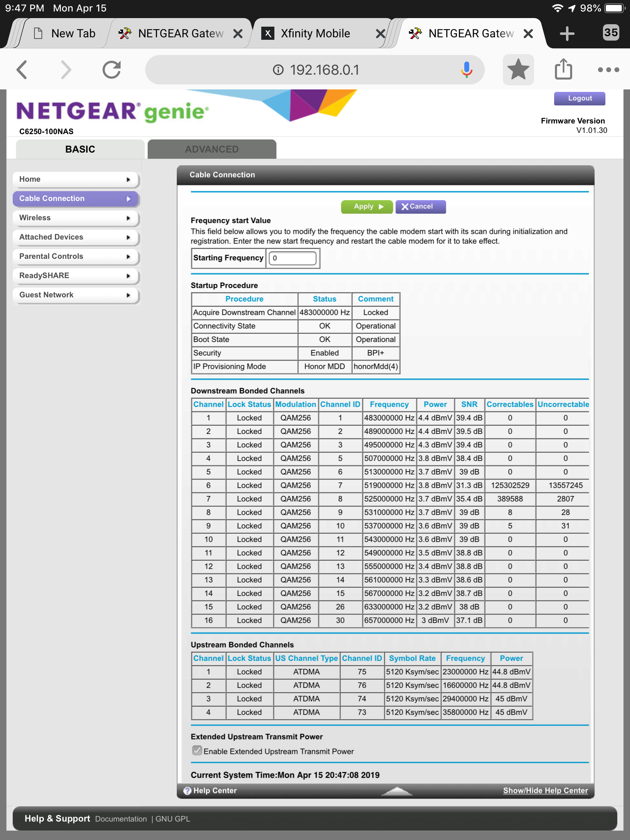
Task: Go back with browser back arrow
Action: coord(22,69)
